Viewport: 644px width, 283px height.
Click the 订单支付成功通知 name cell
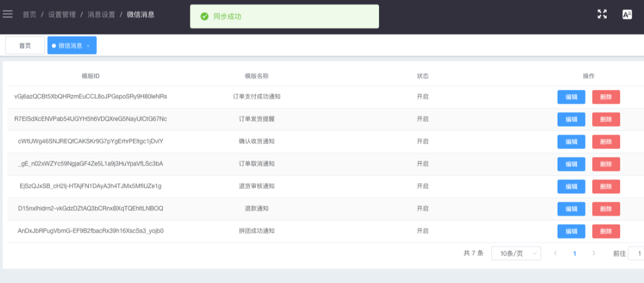click(x=257, y=97)
